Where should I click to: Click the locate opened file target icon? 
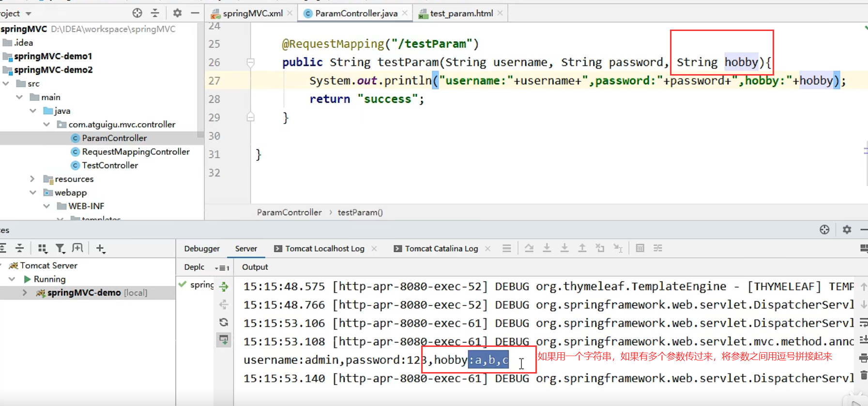pos(137,13)
